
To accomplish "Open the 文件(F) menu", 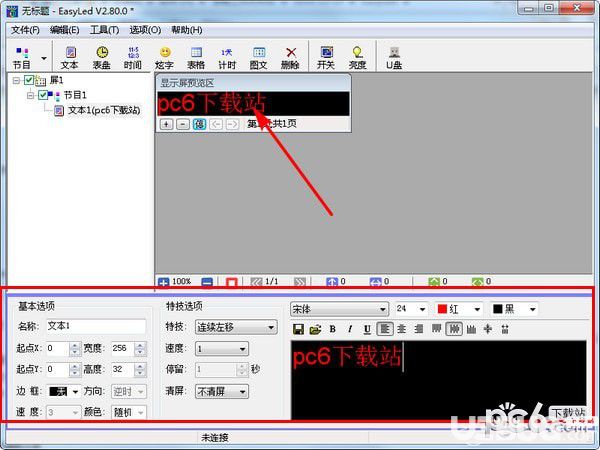I will [x=25, y=30].
